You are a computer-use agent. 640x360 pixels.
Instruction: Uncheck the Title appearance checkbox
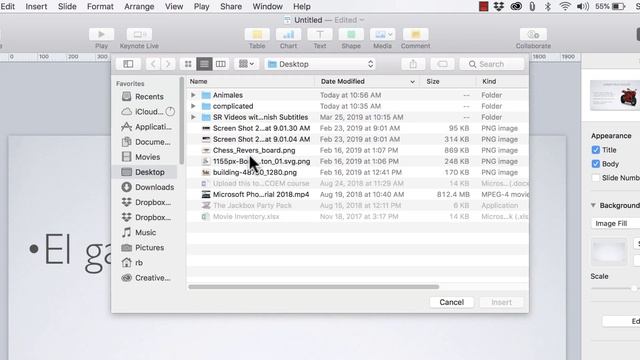(596, 150)
